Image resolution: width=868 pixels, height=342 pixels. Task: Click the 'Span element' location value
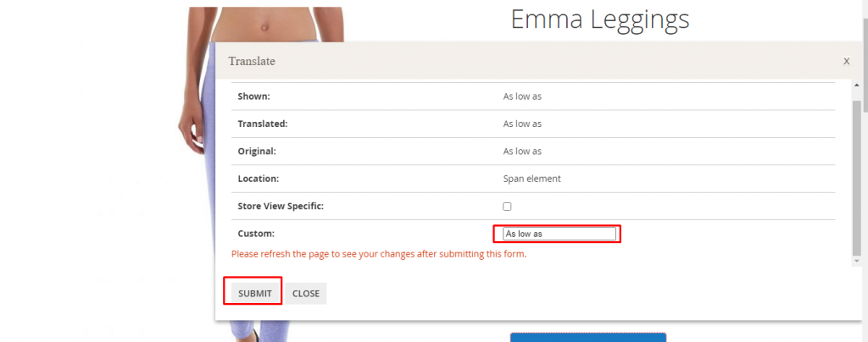[531, 179]
